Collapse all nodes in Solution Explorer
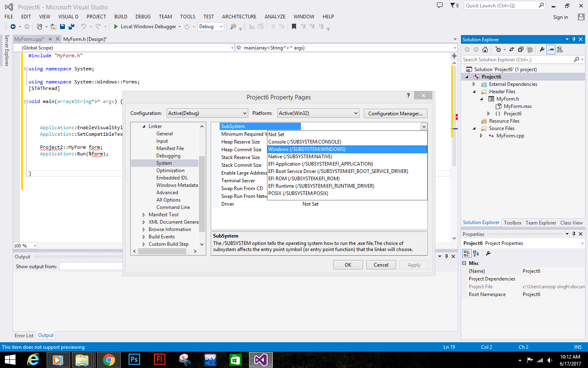The width and height of the screenshot is (588, 368). coord(521,49)
